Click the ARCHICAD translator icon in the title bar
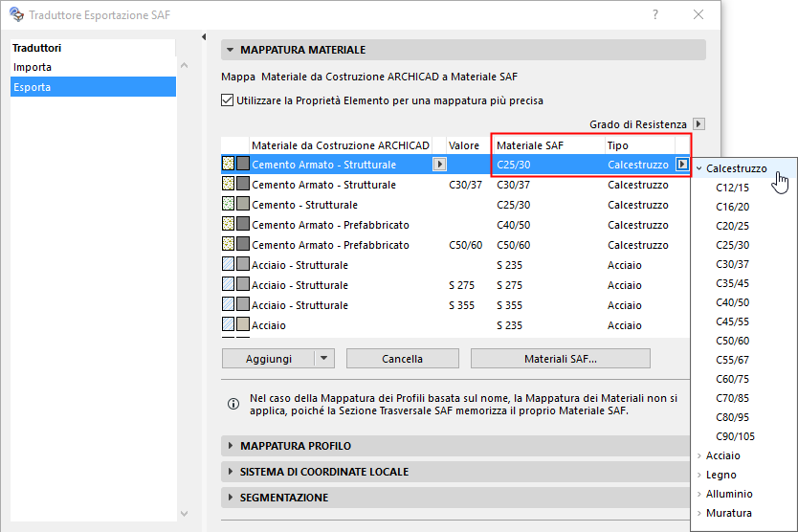The image size is (798, 532). tap(16, 14)
